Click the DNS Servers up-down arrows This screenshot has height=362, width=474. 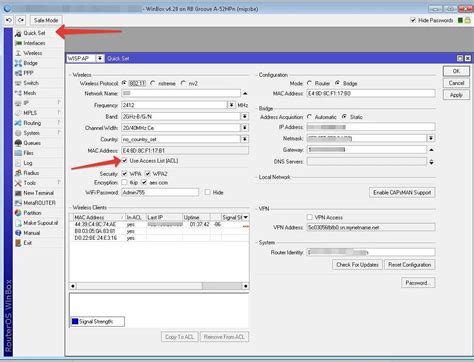click(431, 162)
